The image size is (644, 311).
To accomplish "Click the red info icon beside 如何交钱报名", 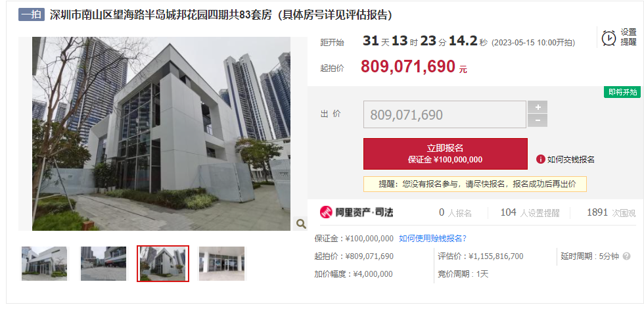I will (x=540, y=159).
